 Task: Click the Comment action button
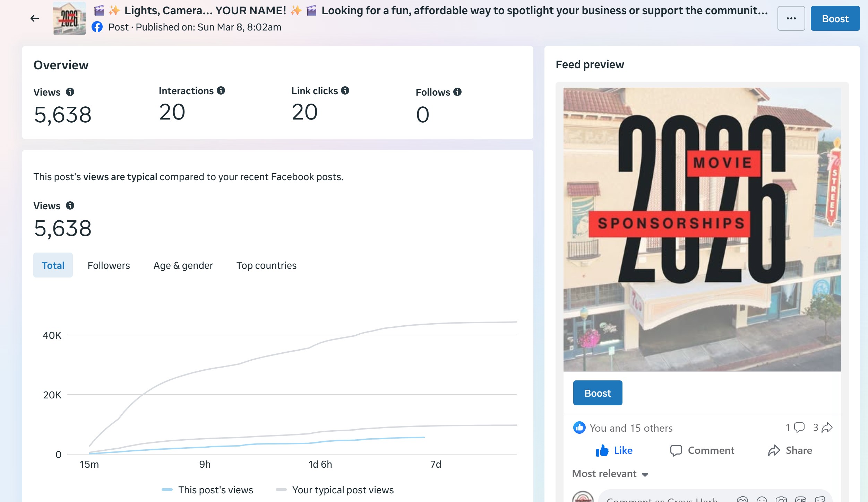702,450
